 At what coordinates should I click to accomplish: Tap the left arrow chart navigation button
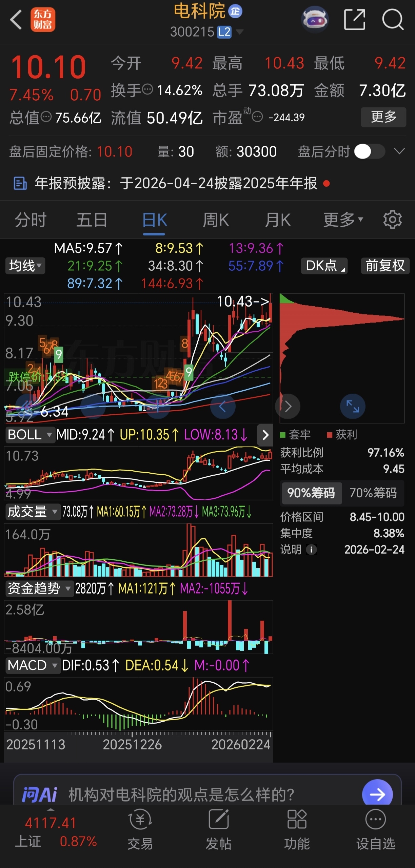pyautogui.click(x=223, y=406)
